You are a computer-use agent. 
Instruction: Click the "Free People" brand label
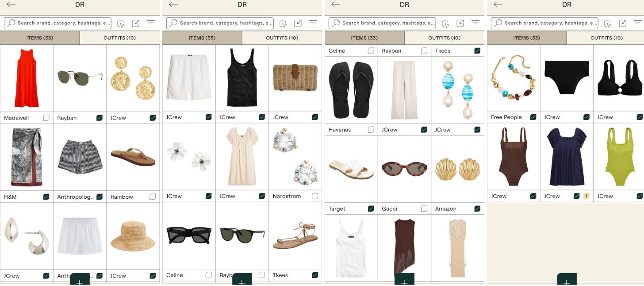(506, 117)
